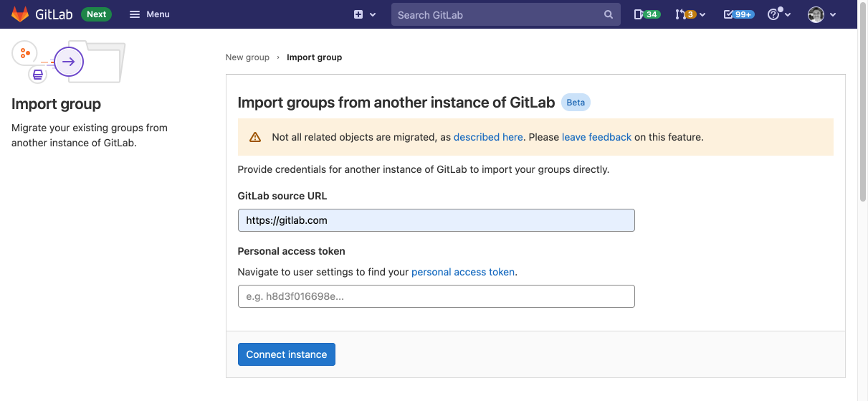Open the personal access token link
The height and width of the screenshot is (401, 868).
[x=463, y=272]
